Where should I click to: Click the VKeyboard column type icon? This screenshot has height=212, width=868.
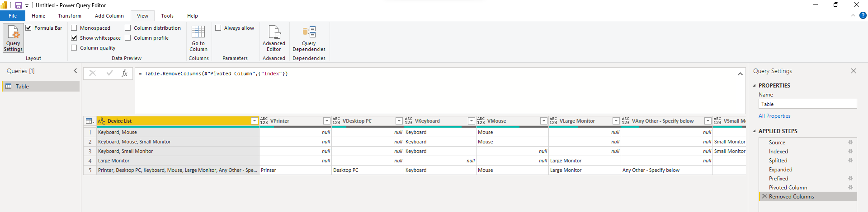[409, 121]
